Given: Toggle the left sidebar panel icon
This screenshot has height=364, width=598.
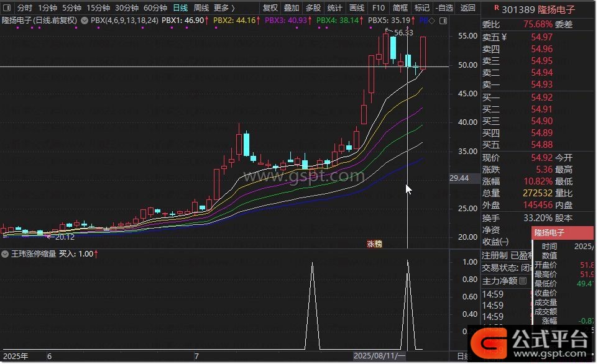Looking at the screenshot, I should pos(7,7).
